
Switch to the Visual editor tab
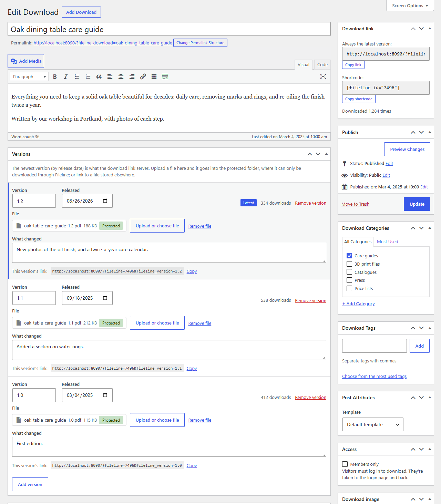click(x=304, y=64)
